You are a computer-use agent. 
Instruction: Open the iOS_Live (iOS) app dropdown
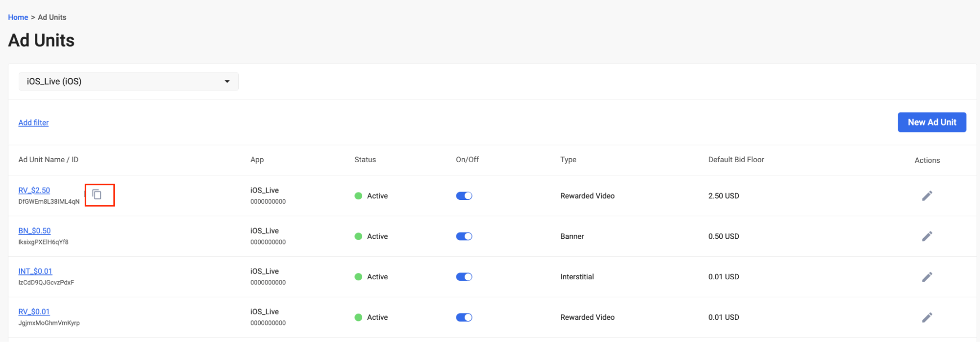coord(128,81)
